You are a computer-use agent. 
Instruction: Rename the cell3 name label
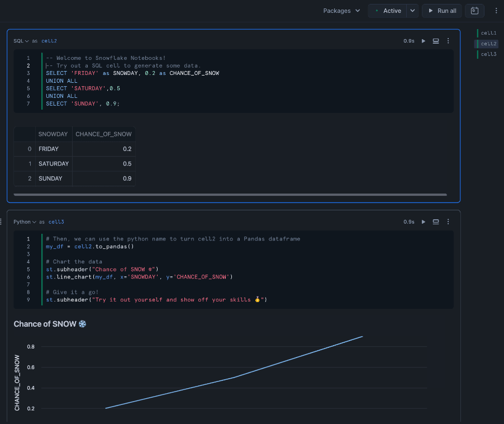tap(56, 222)
